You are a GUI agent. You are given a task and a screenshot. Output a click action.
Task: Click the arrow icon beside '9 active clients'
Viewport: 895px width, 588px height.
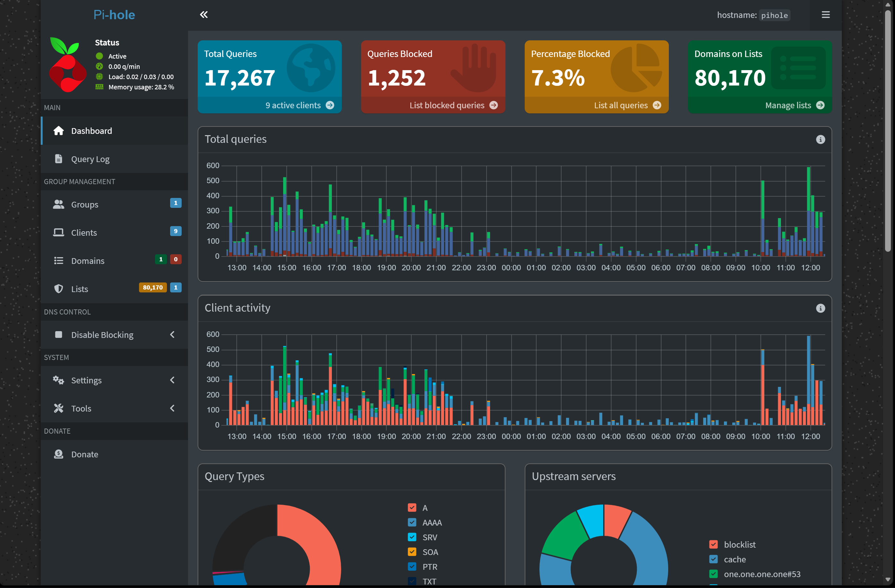[330, 105]
